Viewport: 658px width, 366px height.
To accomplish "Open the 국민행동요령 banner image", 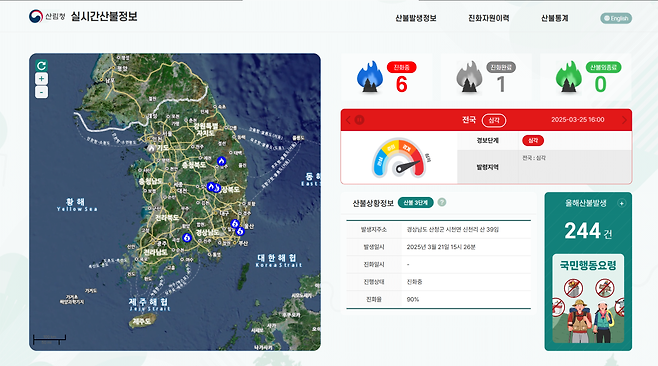I will coord(588,299).
